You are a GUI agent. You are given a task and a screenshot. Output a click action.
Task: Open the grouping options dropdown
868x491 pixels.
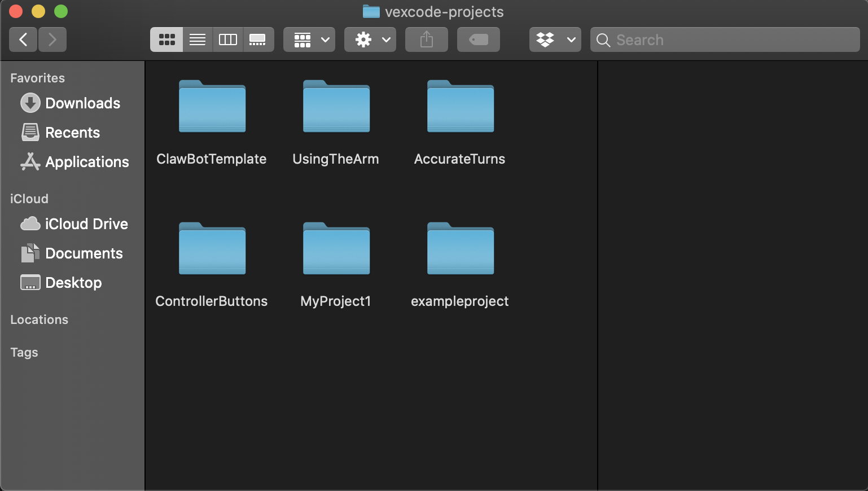click(309, 40)
